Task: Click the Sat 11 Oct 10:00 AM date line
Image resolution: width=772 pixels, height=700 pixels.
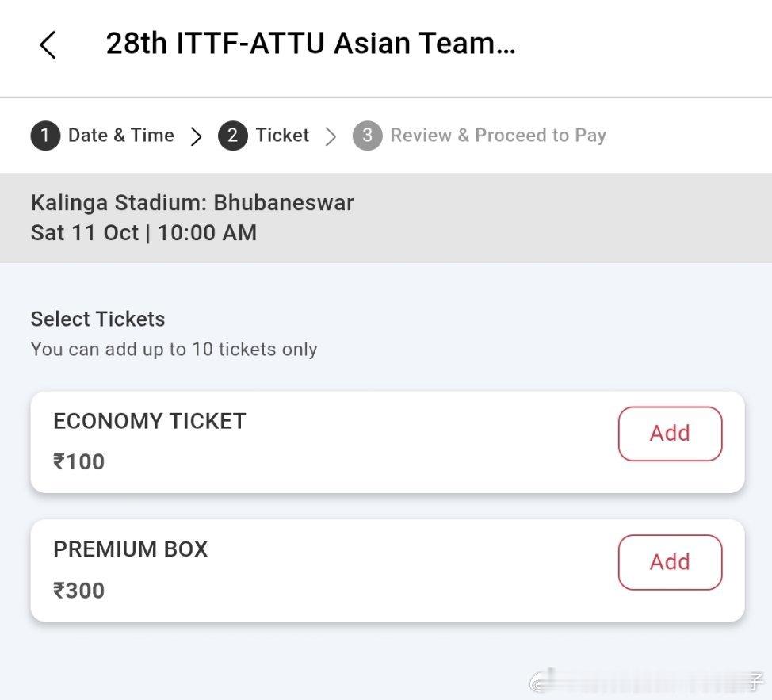Action: pos(143,233)
